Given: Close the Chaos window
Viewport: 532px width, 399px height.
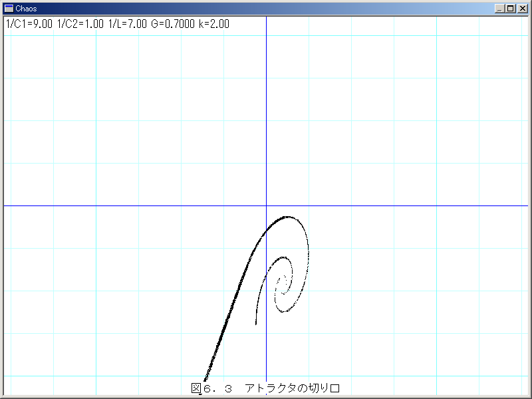Looking at the screenshot, I should click(x=523, y=9).
